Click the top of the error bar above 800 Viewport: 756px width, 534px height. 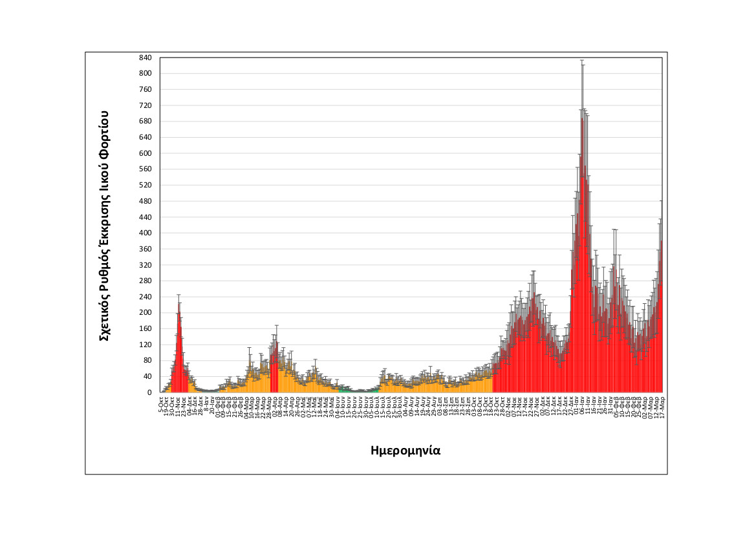(x=582, y=60)
